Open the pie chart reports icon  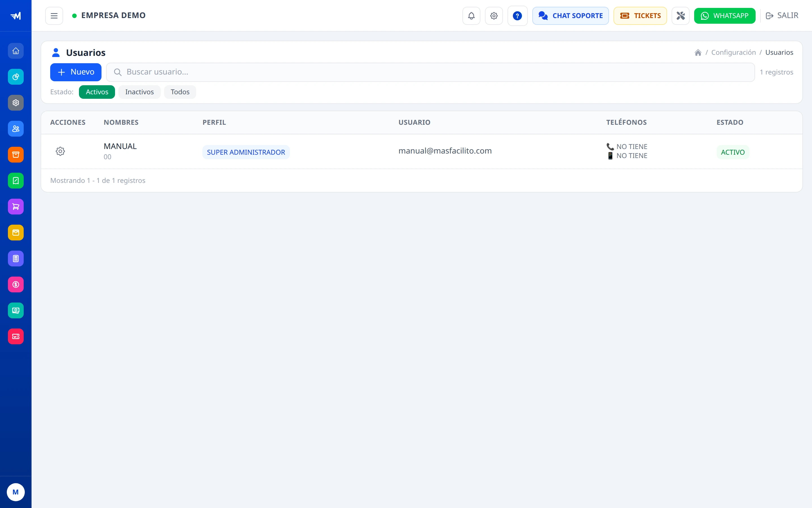point(16,76)
